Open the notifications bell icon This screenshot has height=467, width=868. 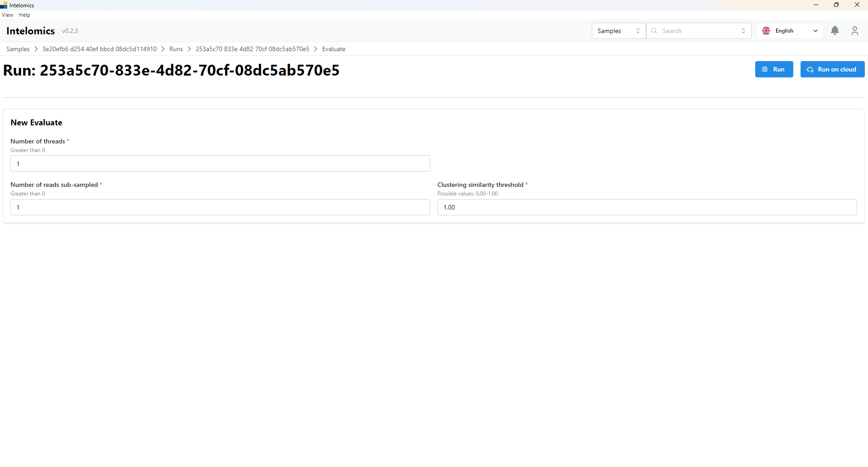pos(835,30)
